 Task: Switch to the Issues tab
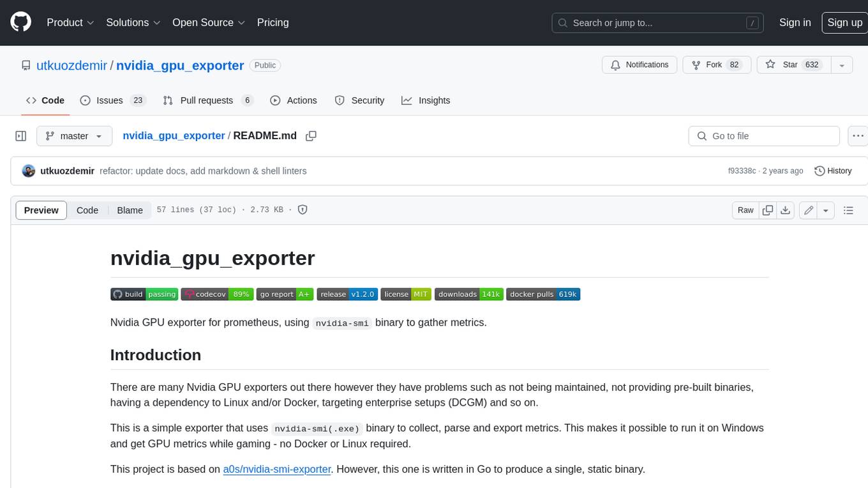113,100
